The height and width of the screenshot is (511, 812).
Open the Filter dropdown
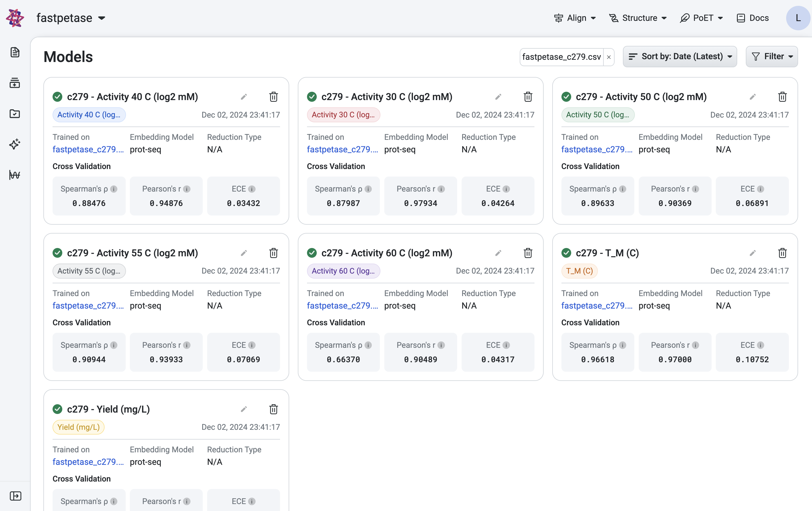point(771,57)
